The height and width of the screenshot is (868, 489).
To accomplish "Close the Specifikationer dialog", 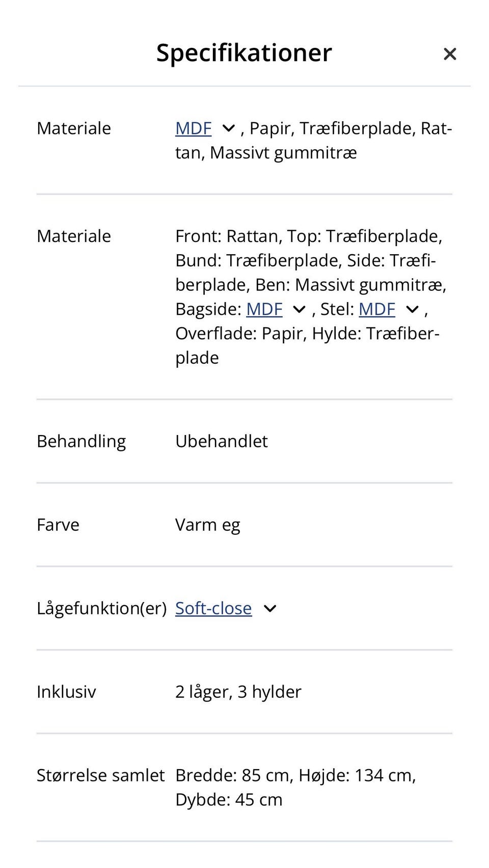I will (x=450, y=53).
